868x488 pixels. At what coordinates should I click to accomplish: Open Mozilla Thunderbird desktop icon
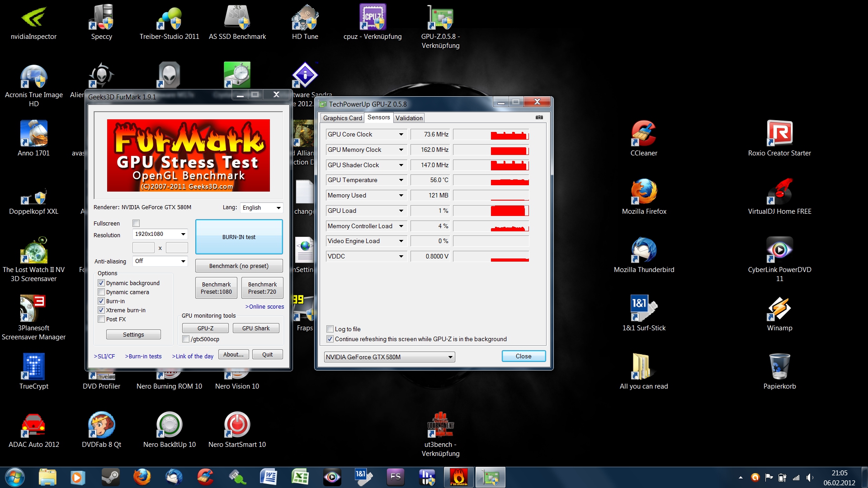[644, 255]
